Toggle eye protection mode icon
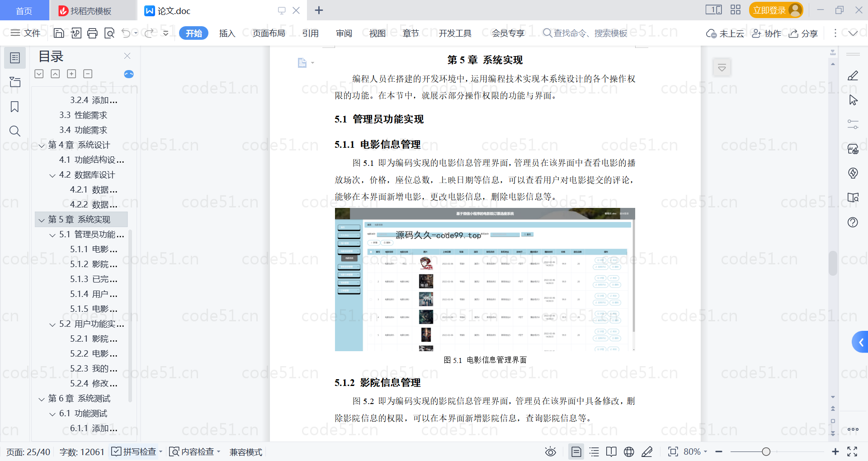The image size is (868, 461). [x=550, y=452]
